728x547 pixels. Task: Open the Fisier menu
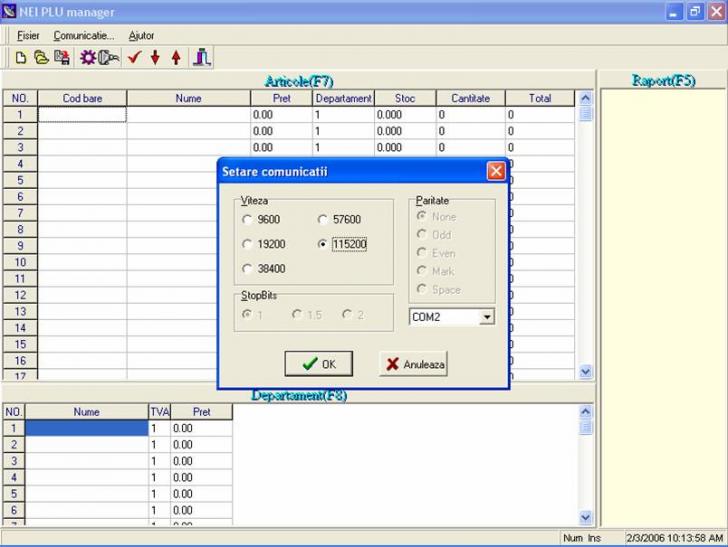tap(28, 36)
